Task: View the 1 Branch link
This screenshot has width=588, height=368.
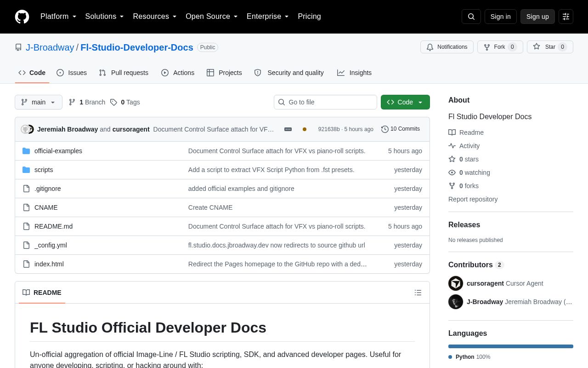Action: [x=87, y=102]
